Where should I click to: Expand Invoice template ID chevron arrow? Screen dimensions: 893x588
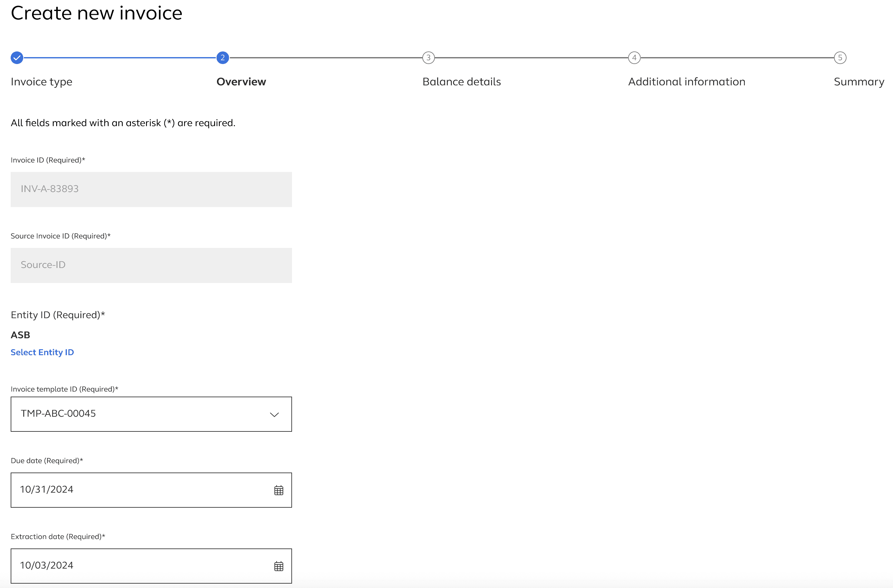point(274,414)
